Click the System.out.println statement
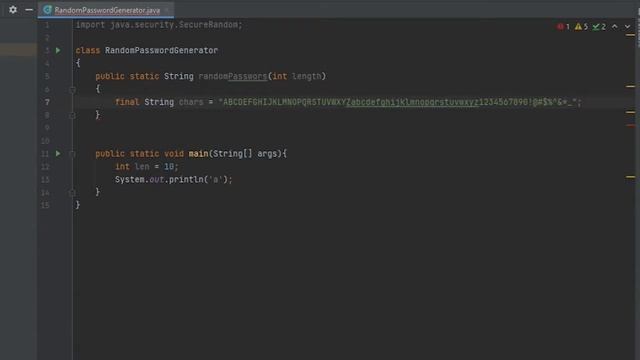The image size is (640, 360). (173, 180)
